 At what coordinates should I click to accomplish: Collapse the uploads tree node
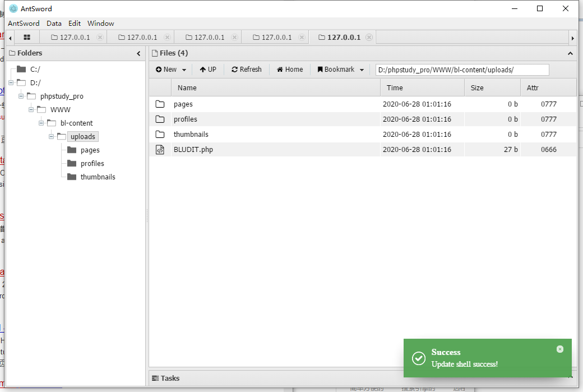point(51,136)
